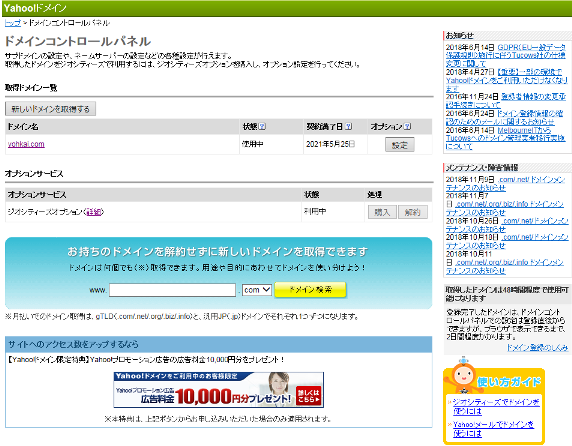Click the help icon next to オプション
Image resolution: width=572 pixels, height=446 pixels.
click(407, 127)
